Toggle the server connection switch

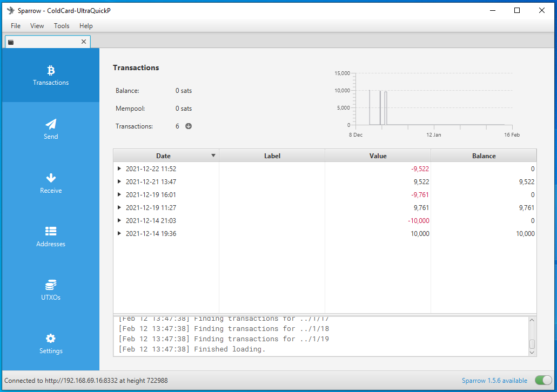point(543,380)
